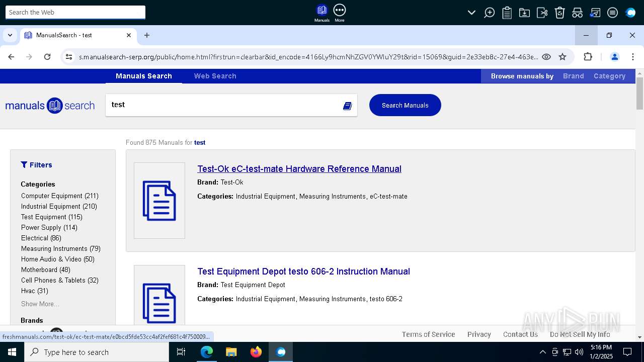Open the clipboard icon in top bar
The image size is (644, 362).
507,13
